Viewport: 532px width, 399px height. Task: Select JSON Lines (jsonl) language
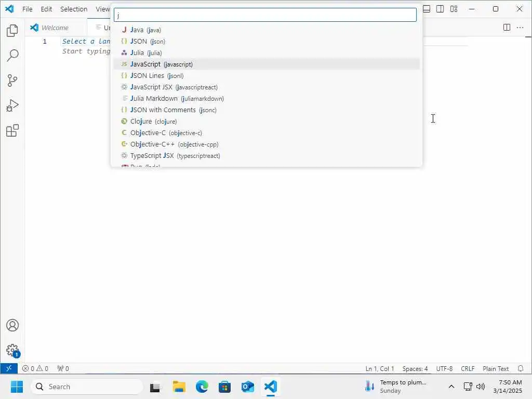pos(267,76)
